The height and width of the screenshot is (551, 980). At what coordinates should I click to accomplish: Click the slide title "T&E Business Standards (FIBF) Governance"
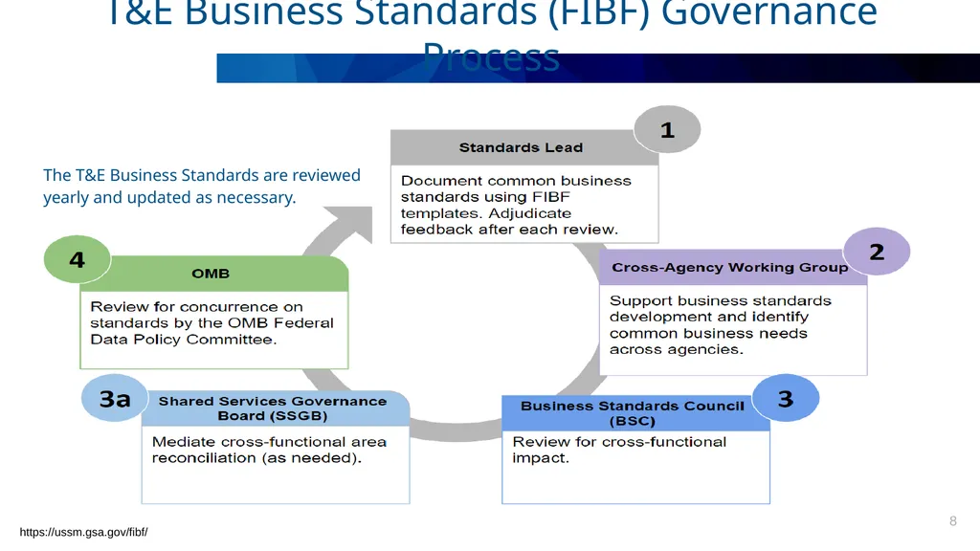493,13
